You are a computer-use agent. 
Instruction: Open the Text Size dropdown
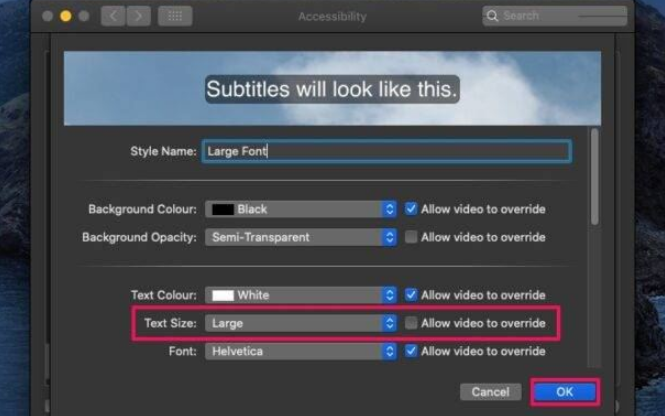pos(301,323)
